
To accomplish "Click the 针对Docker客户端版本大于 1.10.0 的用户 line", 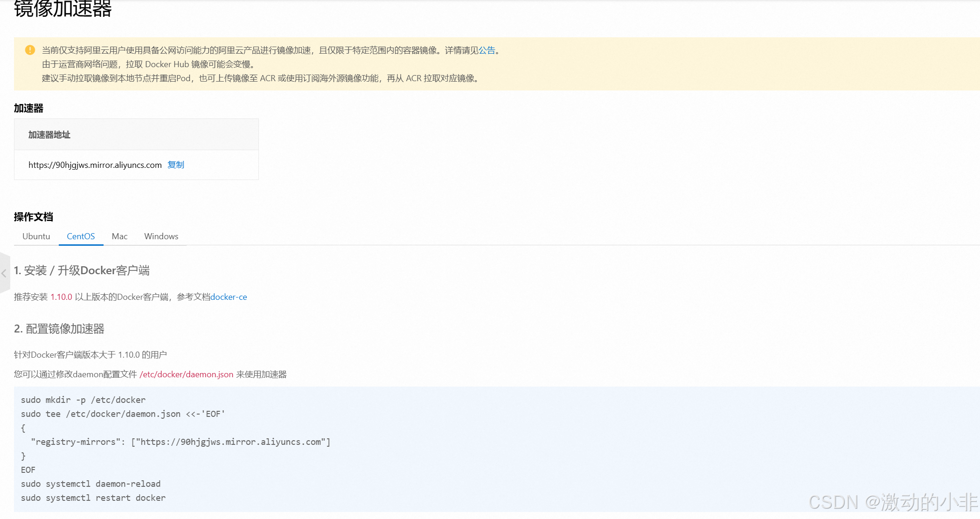I will pyautogui.click(x=90, y=355).
